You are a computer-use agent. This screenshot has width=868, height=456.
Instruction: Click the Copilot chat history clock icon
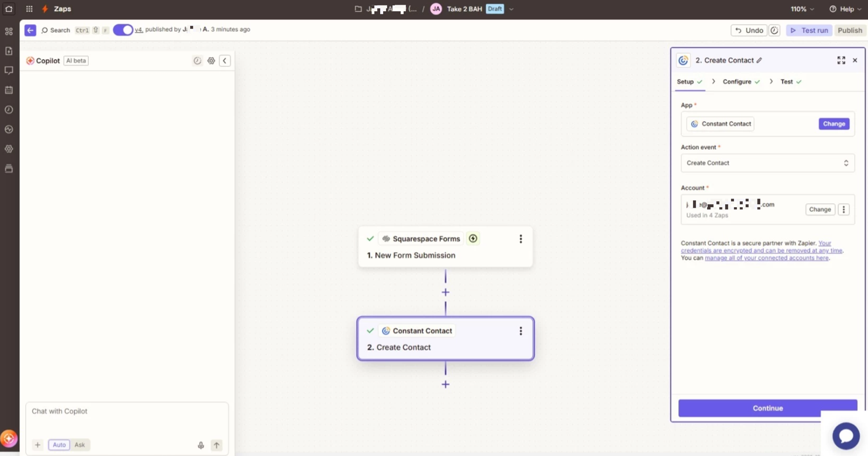coord(197,61)
